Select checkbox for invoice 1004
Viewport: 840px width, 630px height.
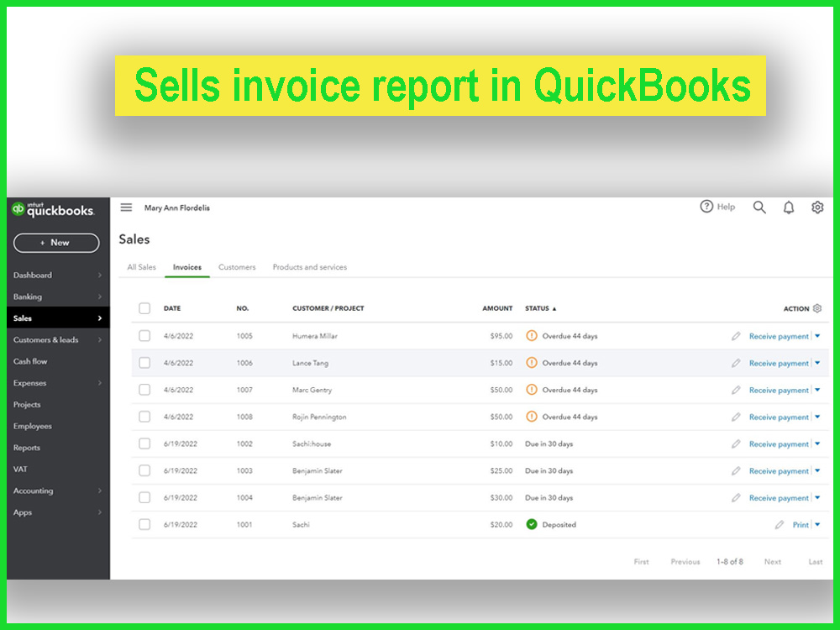point(144,497)
